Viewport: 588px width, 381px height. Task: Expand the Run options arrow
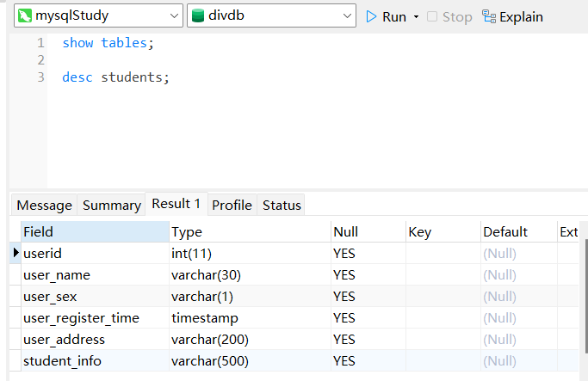[x=416, y=17]
